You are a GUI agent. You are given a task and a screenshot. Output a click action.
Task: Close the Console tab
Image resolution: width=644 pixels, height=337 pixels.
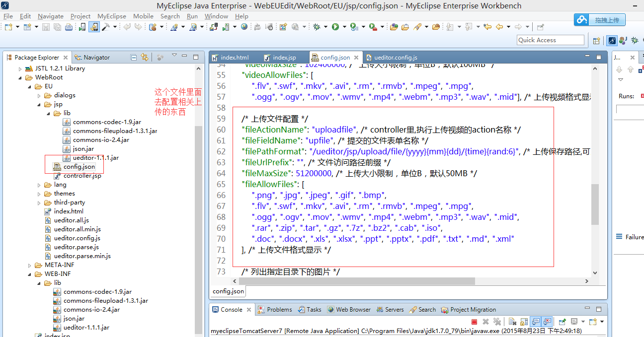click(248, 310)
